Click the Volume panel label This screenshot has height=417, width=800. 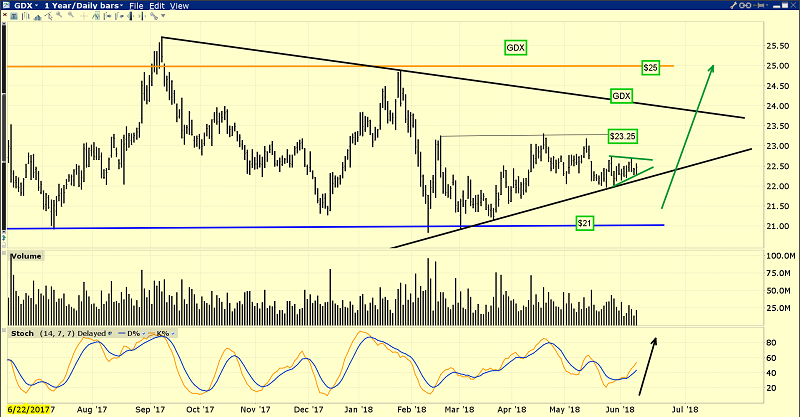(26, 256)
